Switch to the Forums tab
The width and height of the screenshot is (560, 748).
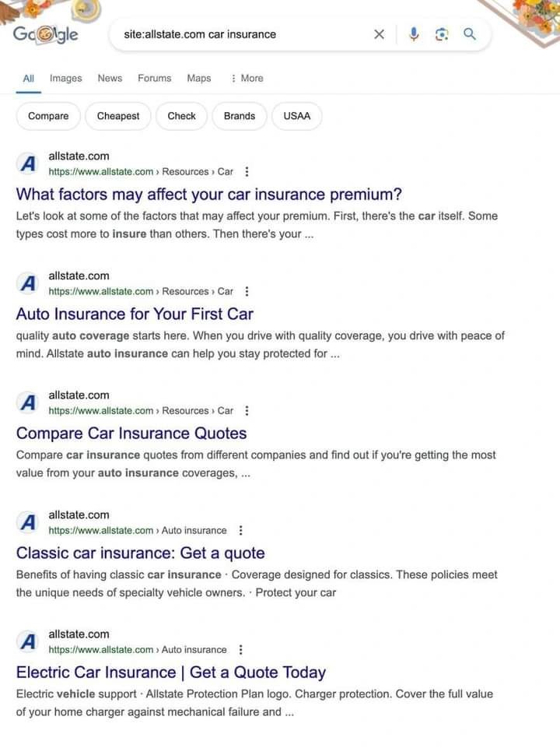(x=155, y=79)
